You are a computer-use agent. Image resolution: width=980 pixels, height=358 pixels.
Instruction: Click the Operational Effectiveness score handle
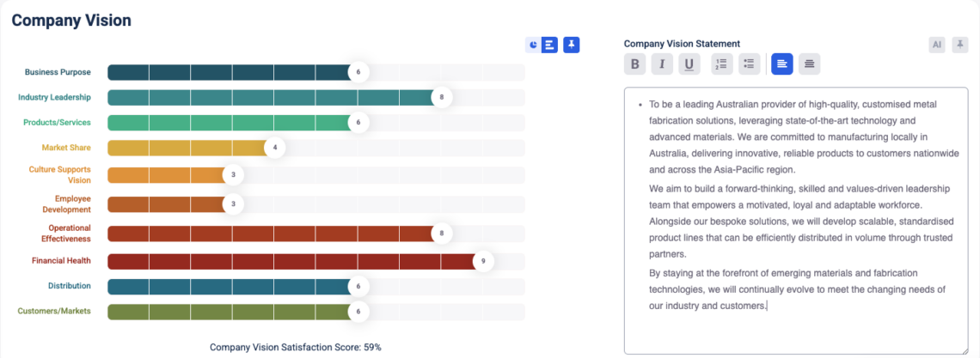[441, 233]
